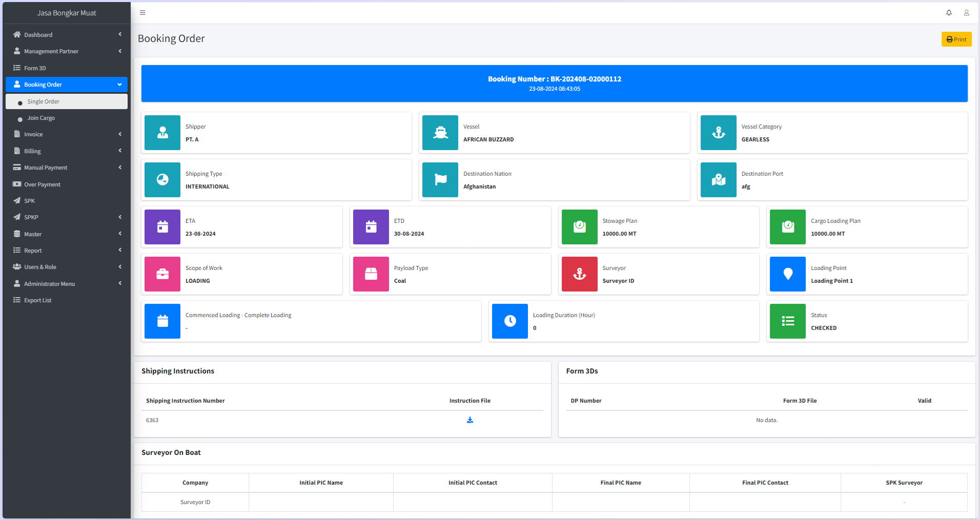980x520 pixels.
Task: Open shipping instruction number 6363 link
Action: pos(152,420)
